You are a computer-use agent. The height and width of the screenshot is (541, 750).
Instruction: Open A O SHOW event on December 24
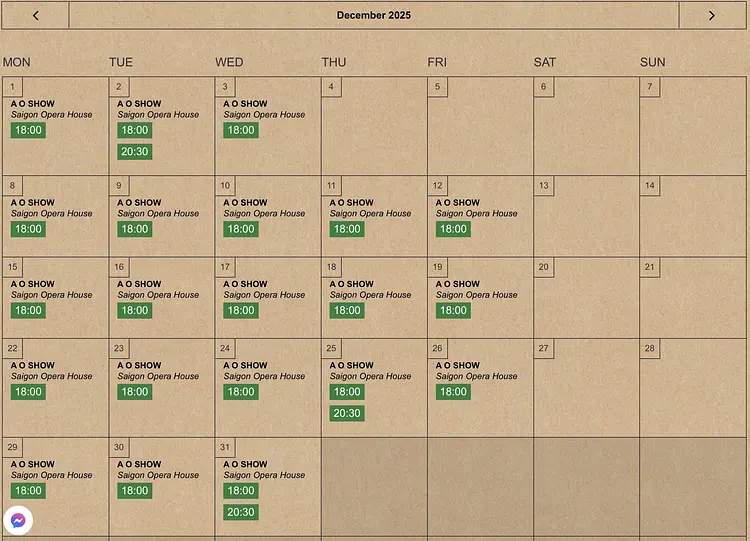pos(245,365)
